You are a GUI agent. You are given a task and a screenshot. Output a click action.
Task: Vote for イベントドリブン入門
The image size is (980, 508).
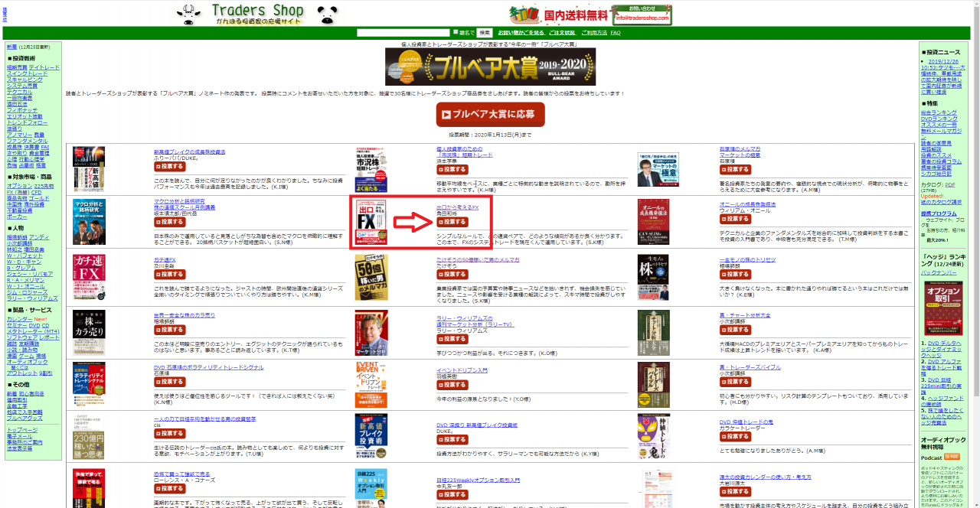(452, 387)
